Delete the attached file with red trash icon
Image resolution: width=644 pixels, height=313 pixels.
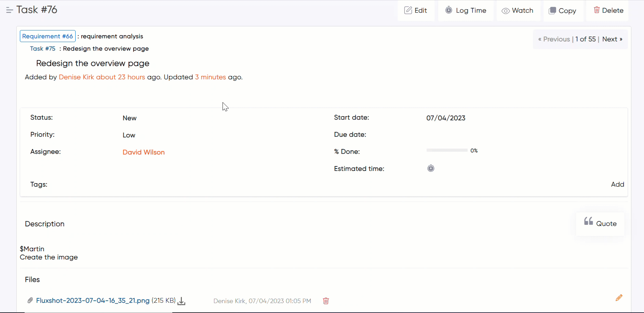(x=326, y=301)
